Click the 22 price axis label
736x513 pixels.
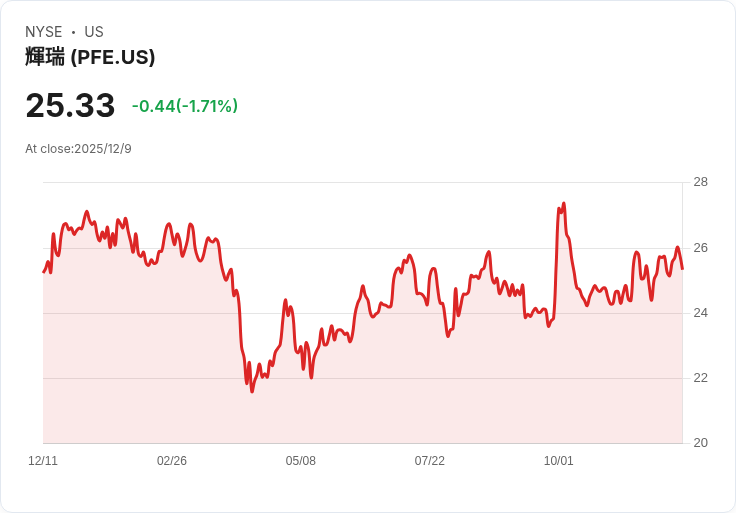point(700,378)
